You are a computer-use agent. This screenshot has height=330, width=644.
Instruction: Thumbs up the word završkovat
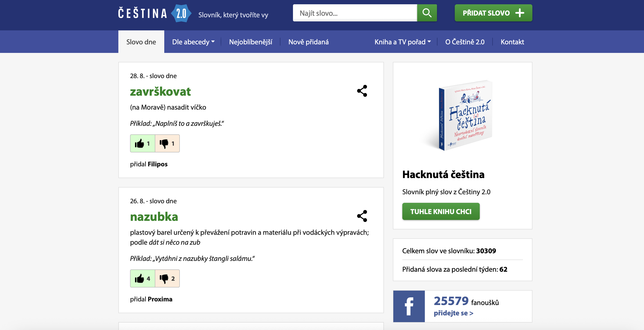[142, 143]
